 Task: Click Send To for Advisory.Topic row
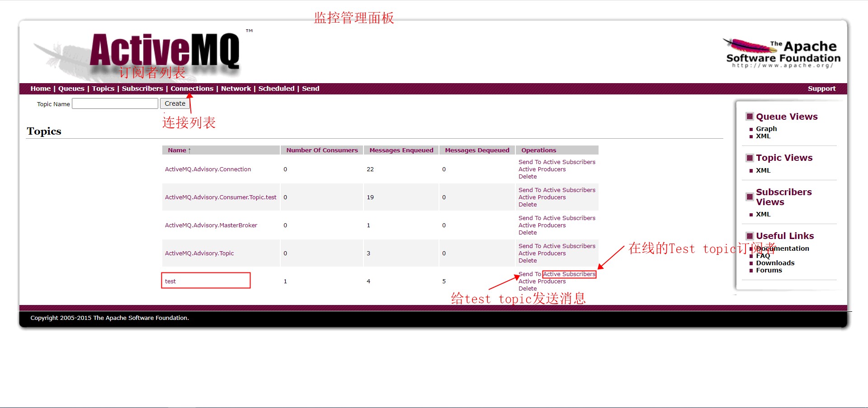(x=530, y=246)
